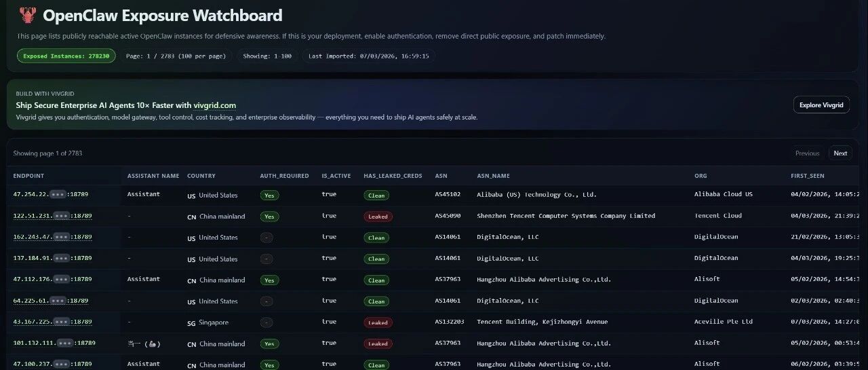868x370 pixels.
Task: Click the HAS_LEAKED_CREDS column header
Action: click(393, 176)
